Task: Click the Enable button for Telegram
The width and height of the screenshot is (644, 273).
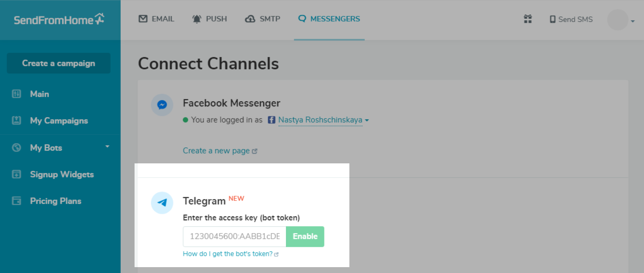Action: [x=305, y=236]
